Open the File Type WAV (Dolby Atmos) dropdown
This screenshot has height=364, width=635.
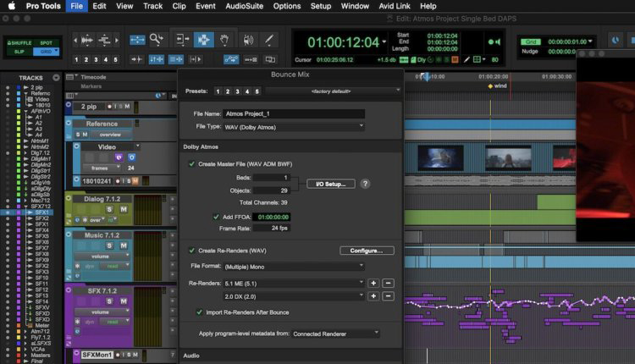click(292, 126)
